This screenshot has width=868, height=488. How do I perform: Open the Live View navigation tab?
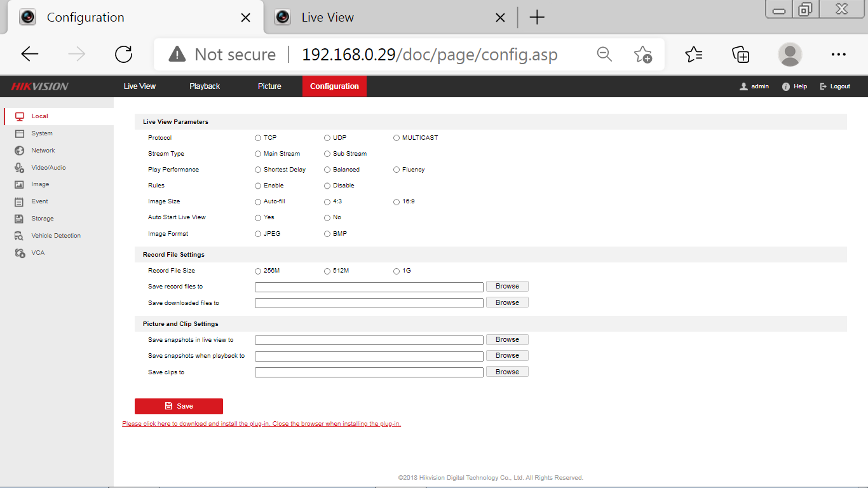coord(140,86)
